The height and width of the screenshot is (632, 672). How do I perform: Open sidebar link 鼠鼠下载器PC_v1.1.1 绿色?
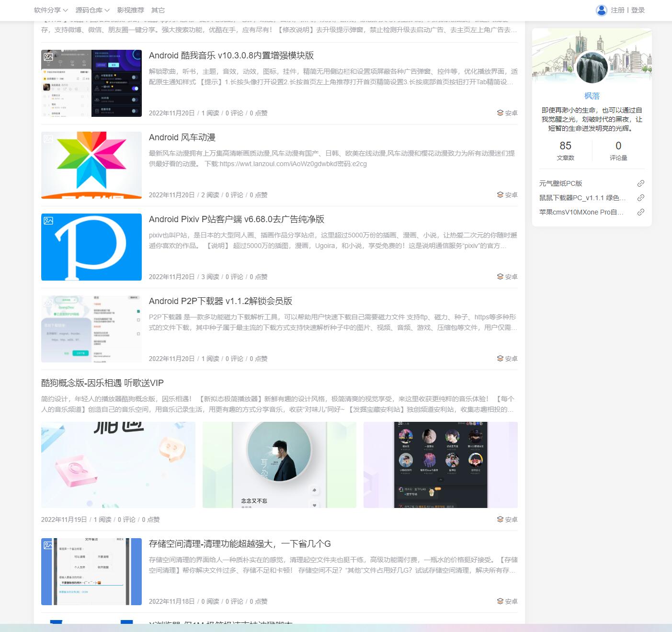click(582, 198)
